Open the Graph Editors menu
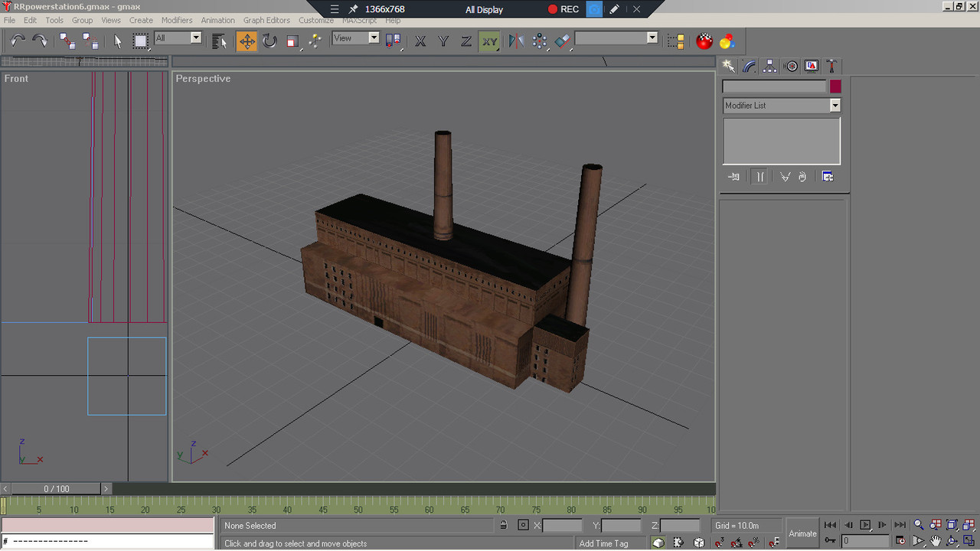The width and height of the screenshot is (980, 551). click(266, 21)
